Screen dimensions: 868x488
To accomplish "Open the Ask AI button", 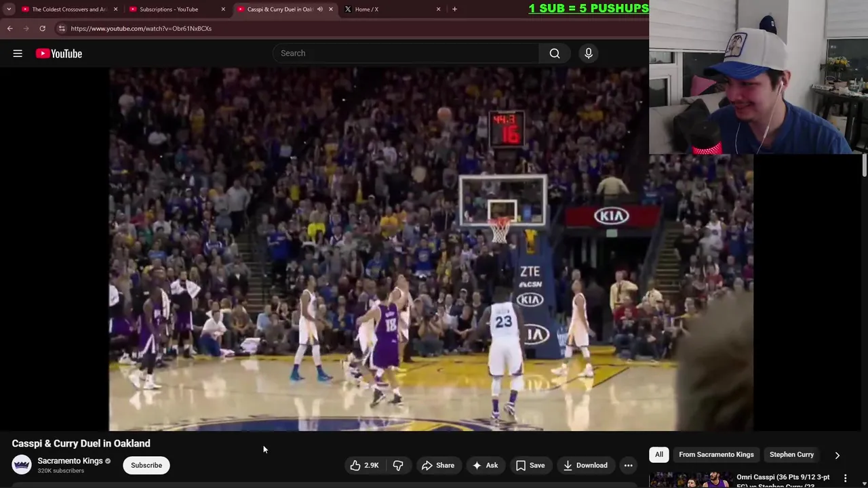I will (486, 466).
